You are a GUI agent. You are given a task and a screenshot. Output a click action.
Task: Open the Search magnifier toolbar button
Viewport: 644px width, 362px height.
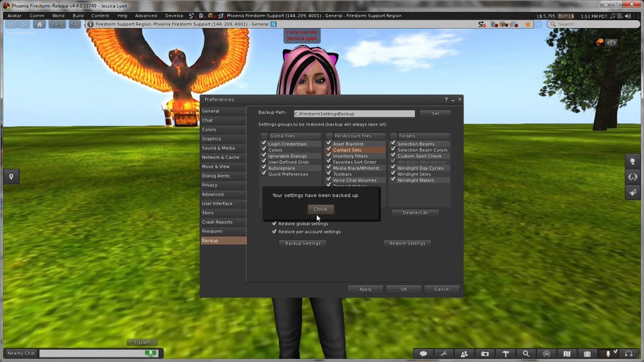tap(526, 354)
